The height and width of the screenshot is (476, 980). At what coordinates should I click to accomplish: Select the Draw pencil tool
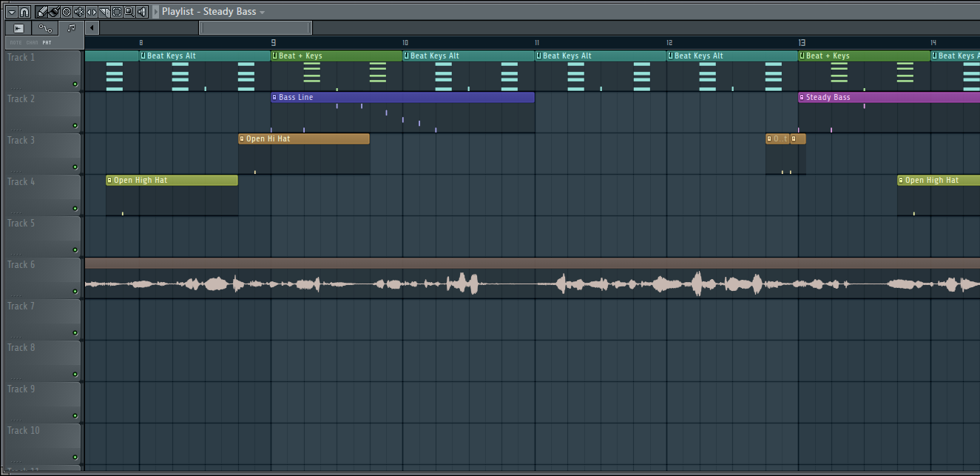coord(43,12)
